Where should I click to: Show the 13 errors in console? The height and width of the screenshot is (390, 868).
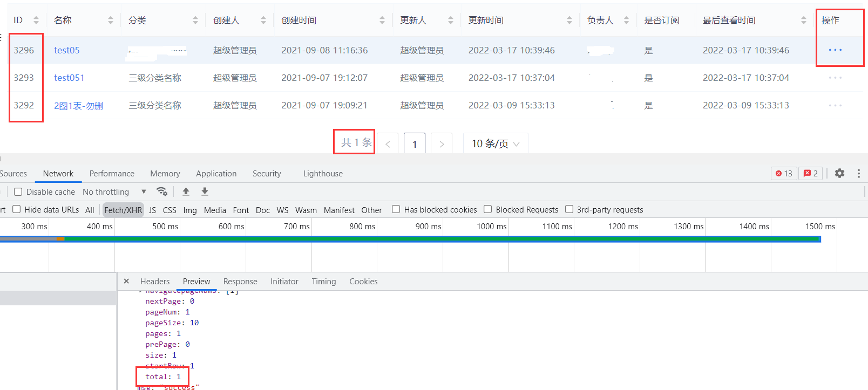tap(784, 173)
